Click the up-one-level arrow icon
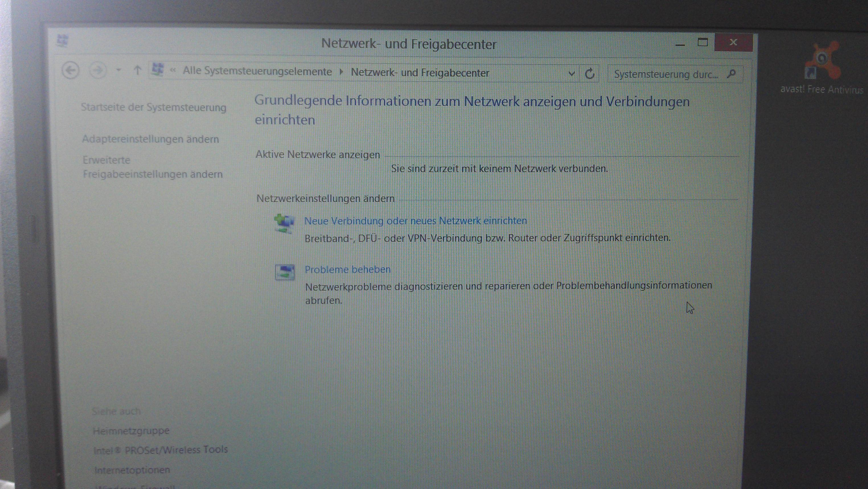The image size is (868, 489). tap(137, 70)
